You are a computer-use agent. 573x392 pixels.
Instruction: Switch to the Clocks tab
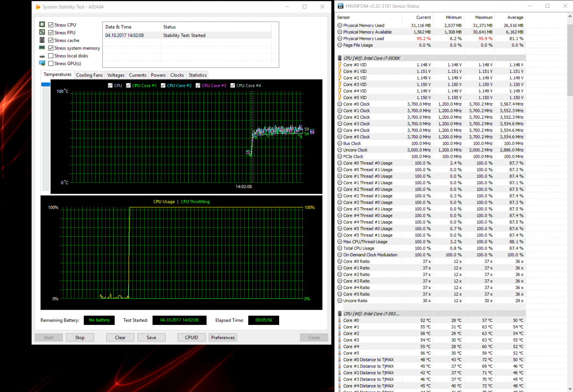point(177,75)
